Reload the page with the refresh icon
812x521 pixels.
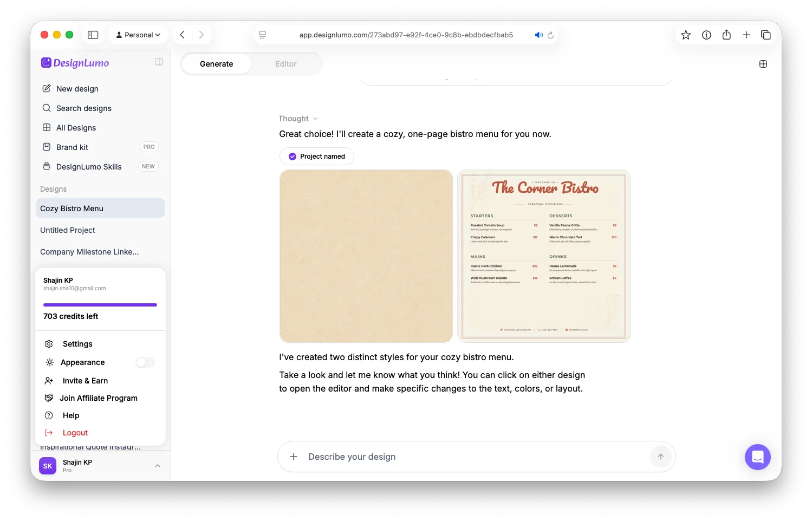(x=550, y=35)
